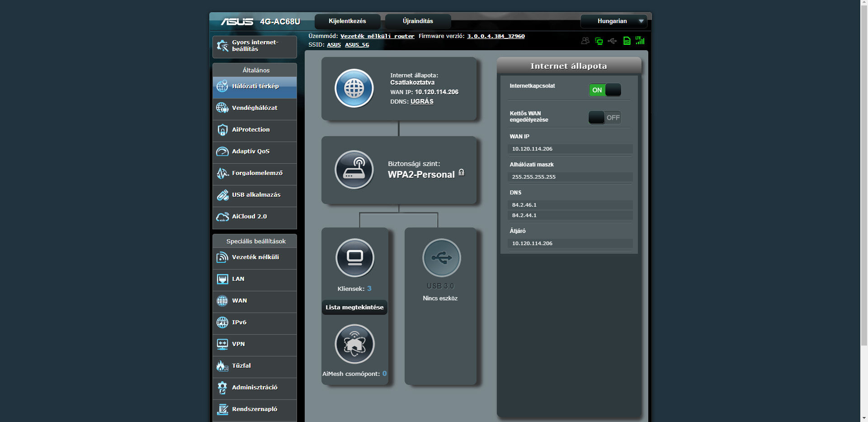This screenshot has width=868, height=422.
Task: Click the green network status icon in header
Action: [x=599, y=41]
